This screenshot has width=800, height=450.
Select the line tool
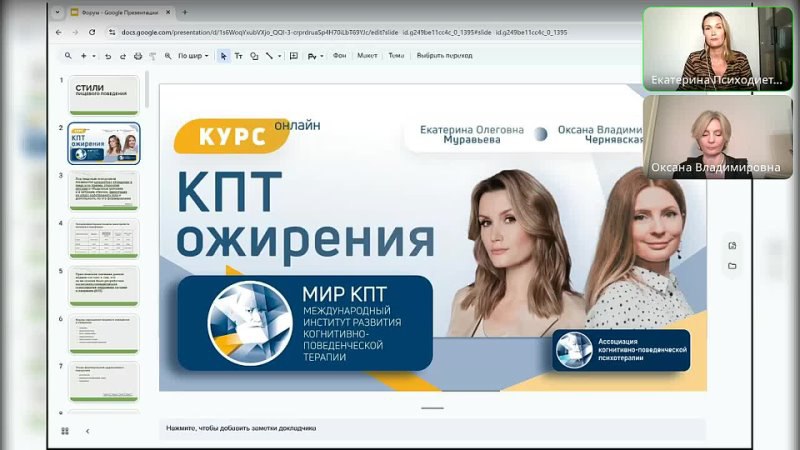click(x=269, y=56)
